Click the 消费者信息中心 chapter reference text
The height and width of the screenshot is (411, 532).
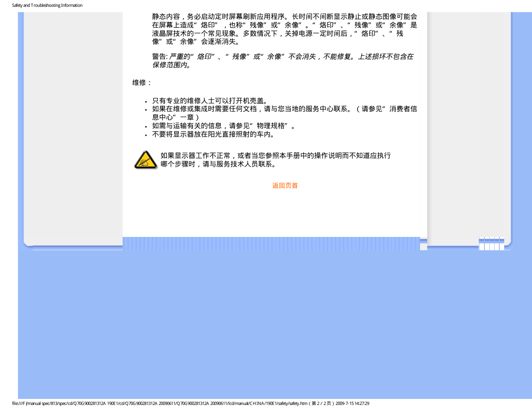(x=403, y=109)
